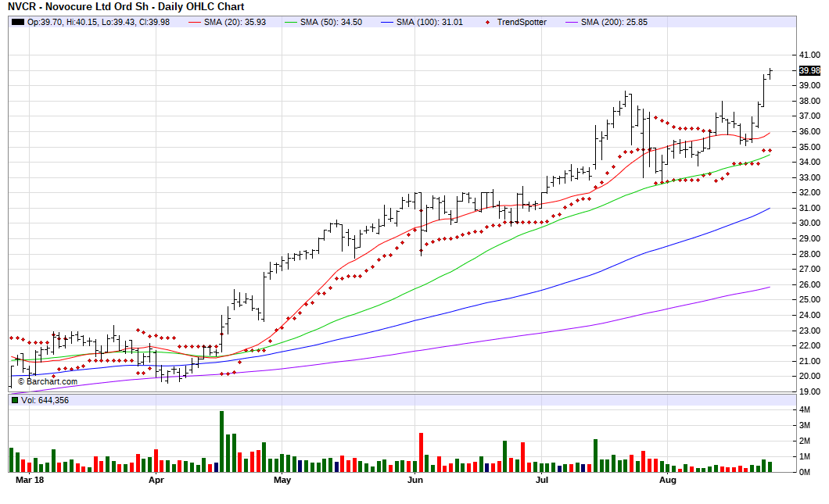The width and height of the screenshot is (829, 504).
Task: Click the Jun date axis label
Action: (x=415, y=481)
